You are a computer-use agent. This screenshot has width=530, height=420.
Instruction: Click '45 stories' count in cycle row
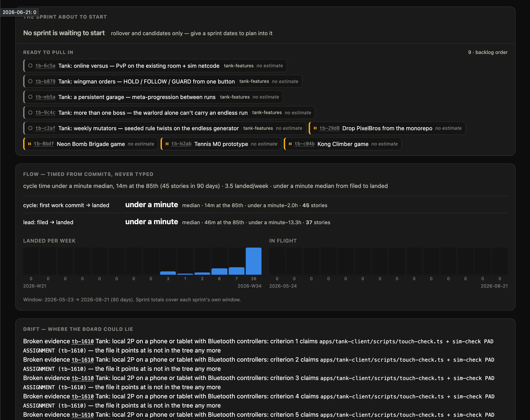pyautogui.click(x=315, y=205)
